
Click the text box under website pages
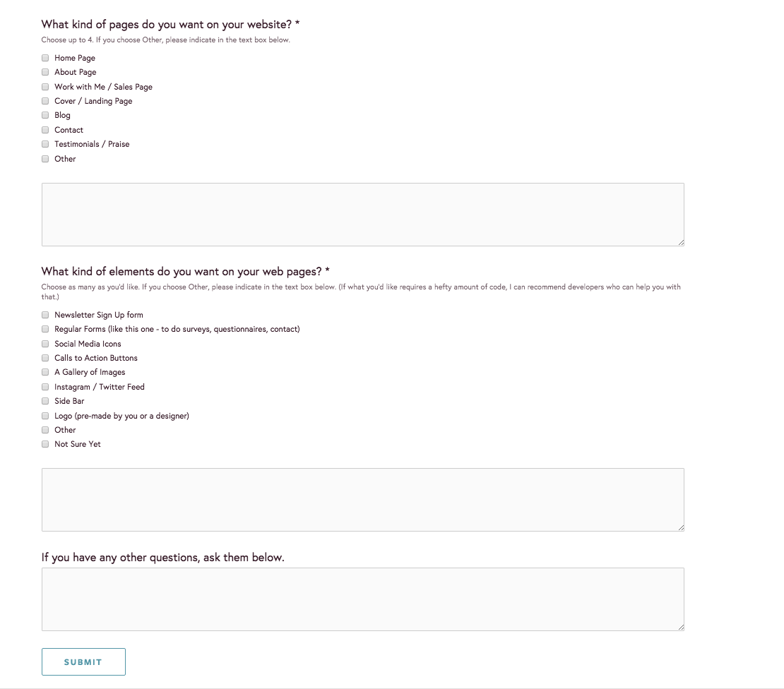click(x=362, y=215)
